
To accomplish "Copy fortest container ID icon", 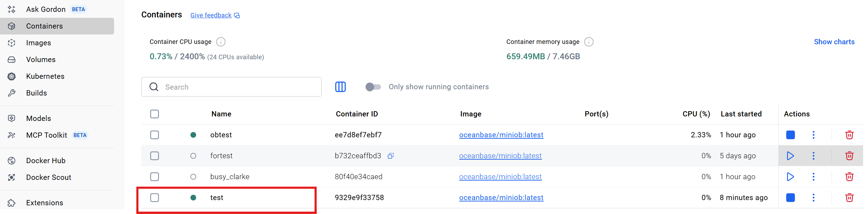I will click(391, 156).
